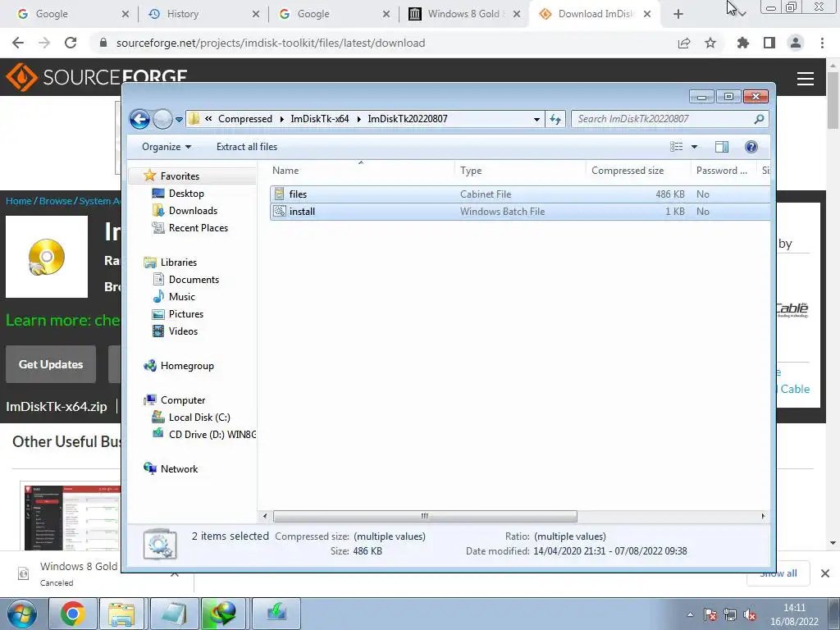The width and height of the screenshot is (840, 630).
Task: Select Network in the navigation pane
Action: [x=179, y=468]
